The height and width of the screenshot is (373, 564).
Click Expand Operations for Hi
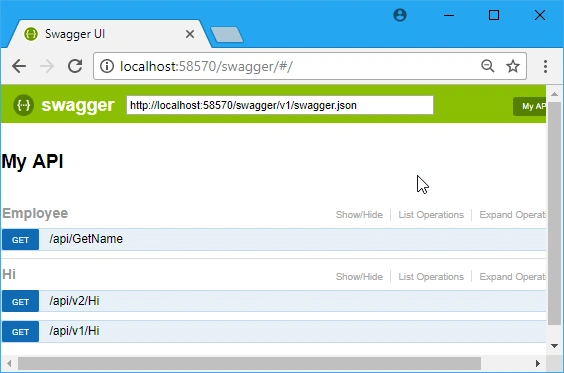(513, 277)
